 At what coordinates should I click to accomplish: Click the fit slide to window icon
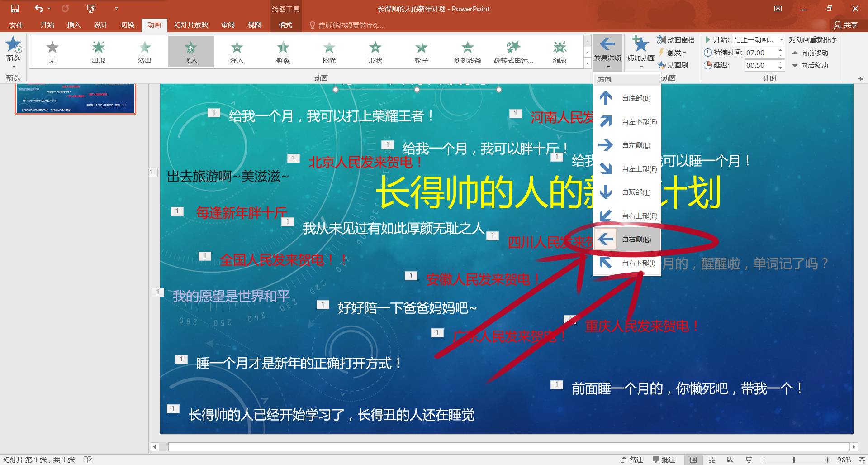point(862,460)
